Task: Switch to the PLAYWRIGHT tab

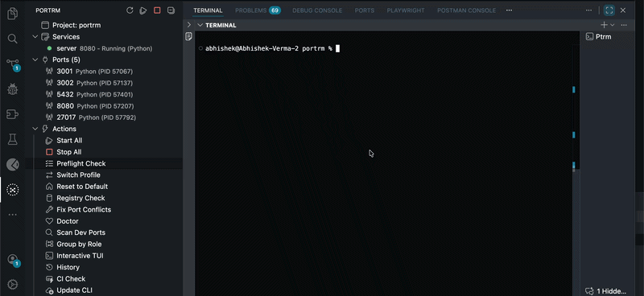Action: [x=406, y=10]
